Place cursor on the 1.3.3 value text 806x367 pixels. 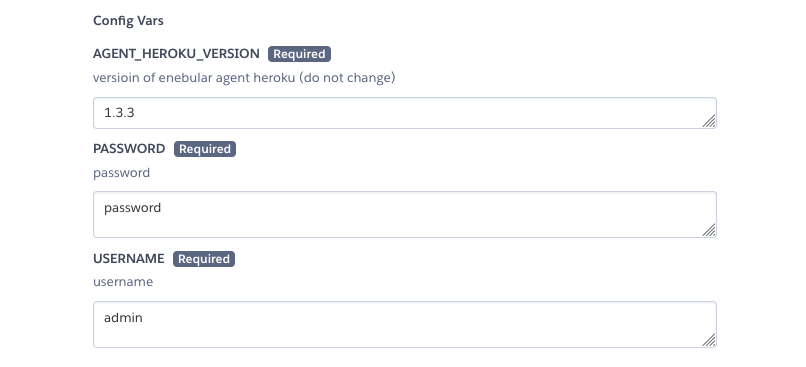tap(119, 113)
